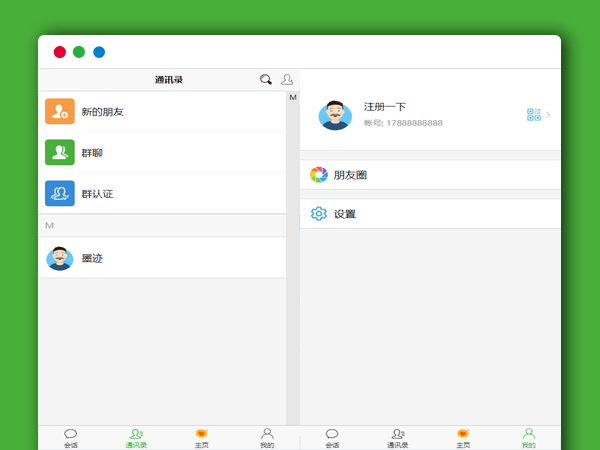The image size is (600, 450).
Task: Open 通讯录 tab in right pane
Action: 398,438
